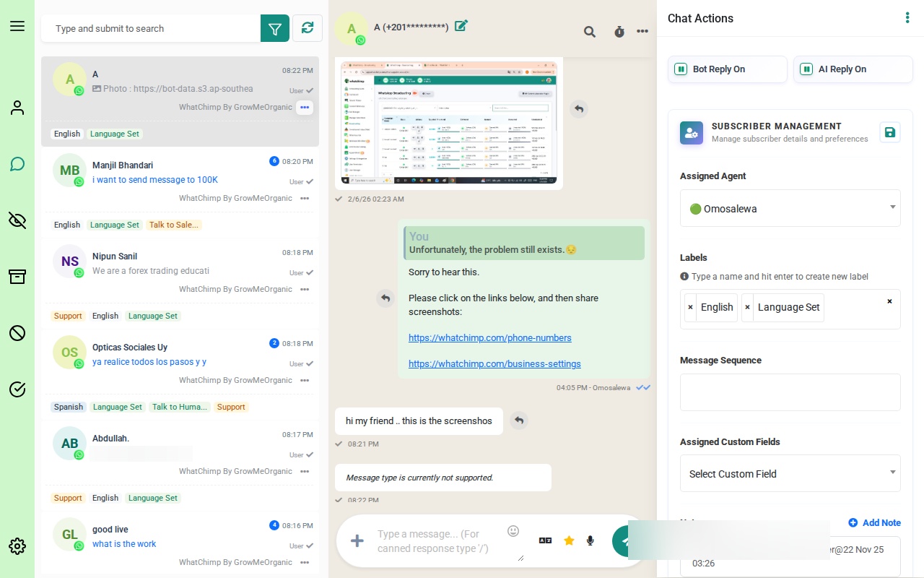Open the settings gear in sidebar
924x578 pixels.
17,546
